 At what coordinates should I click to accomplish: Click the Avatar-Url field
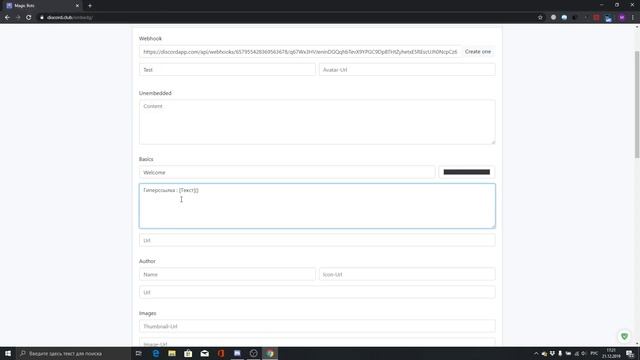407,70
